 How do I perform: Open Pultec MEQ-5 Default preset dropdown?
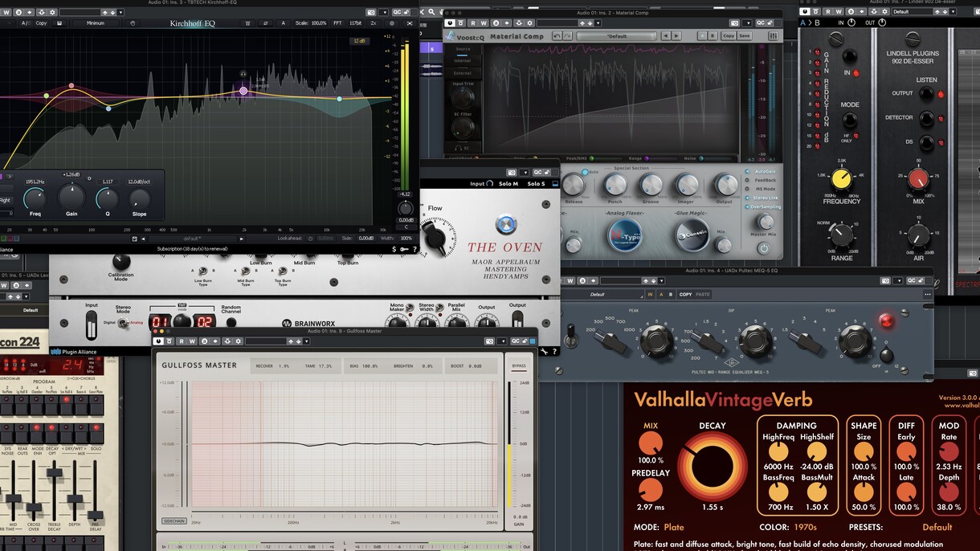603,295
